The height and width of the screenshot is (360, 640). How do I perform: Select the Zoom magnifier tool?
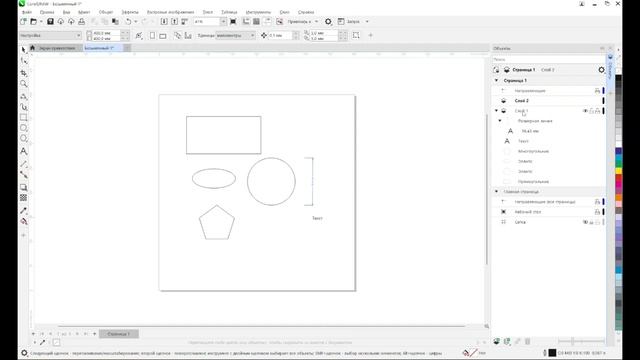(x=24, y=84)
